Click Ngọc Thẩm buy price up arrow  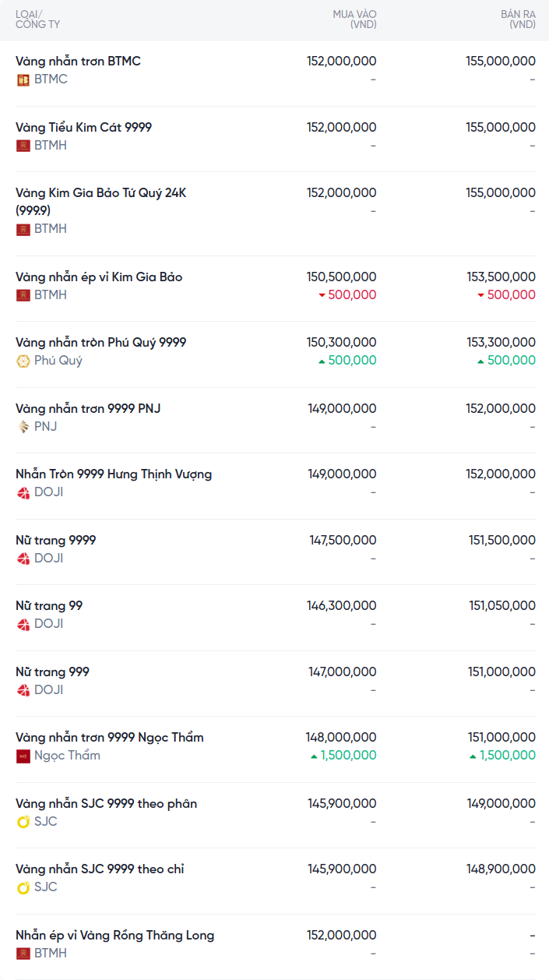tap(314, 756)
